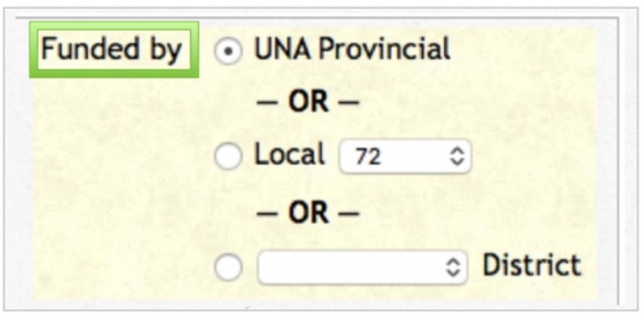Click the value 72 in Local selector
The width and height of the screenshot is (644, 316).
367,157
